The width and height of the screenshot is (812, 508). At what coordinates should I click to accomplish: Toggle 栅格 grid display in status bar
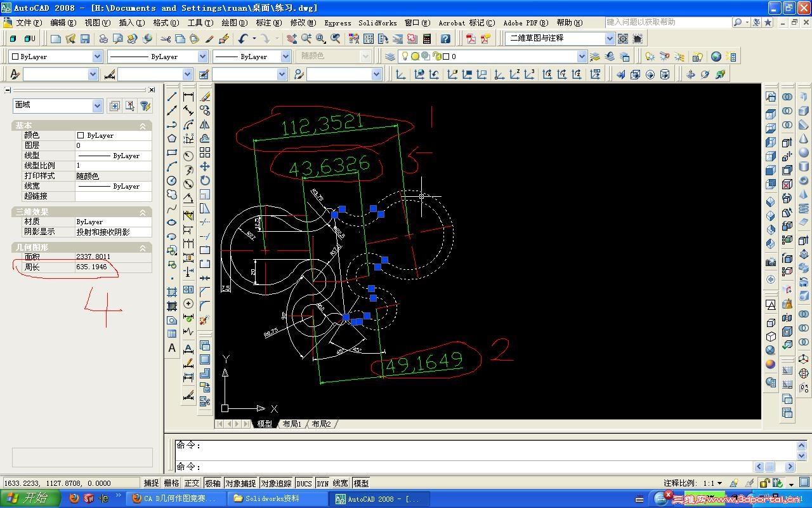coord(171,483)
